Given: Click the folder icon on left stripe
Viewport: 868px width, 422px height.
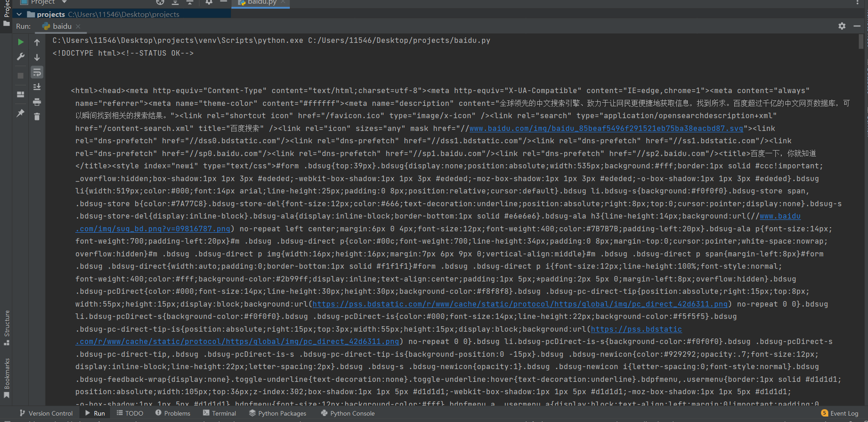Looking at the screenshot, I should click(x=6, y=23).
